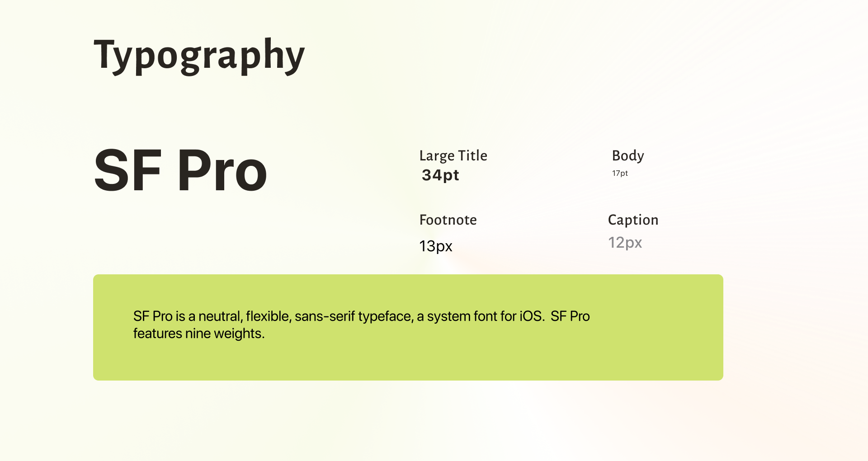
Task: Select the bold 34pt size value
Action: click(440, 175)
